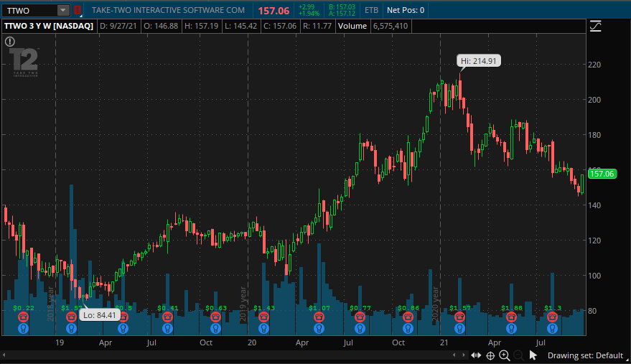Click the earnings phone icon under $1.88
This screenshot has height=364, width=631.
(x=512, y=318)
